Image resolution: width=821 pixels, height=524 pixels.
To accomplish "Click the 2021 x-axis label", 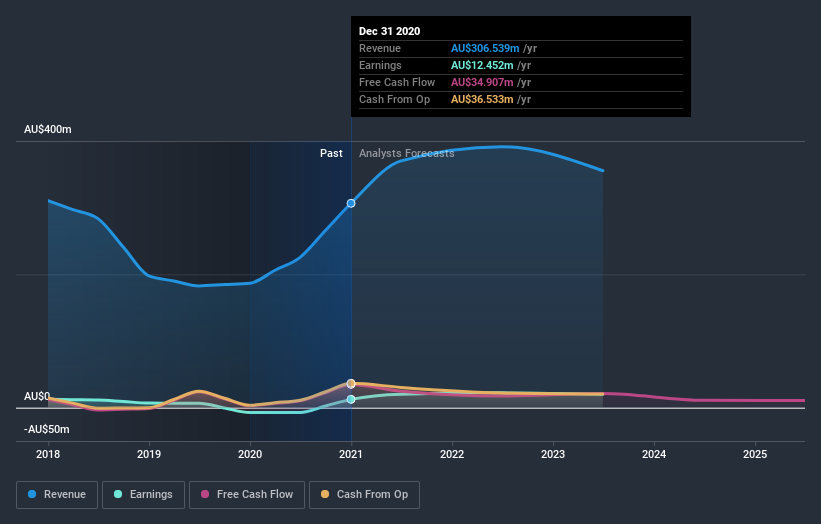I will 351,454.
